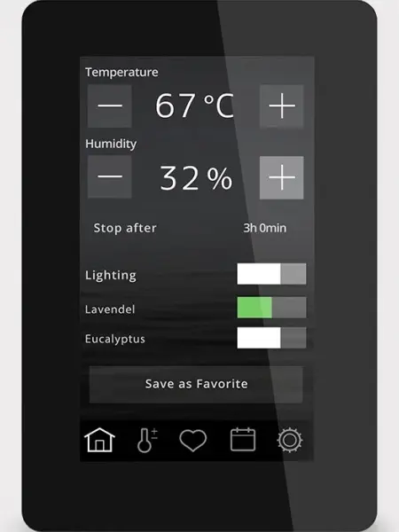Go to the Home screen icon
399x532 pixels.
click(x=99, y=440)
